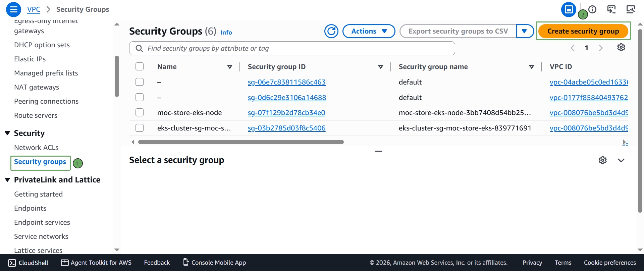Sort by the Name column
Image resolution: width=644 pixels, height=271 pixels.
[230, 67]
